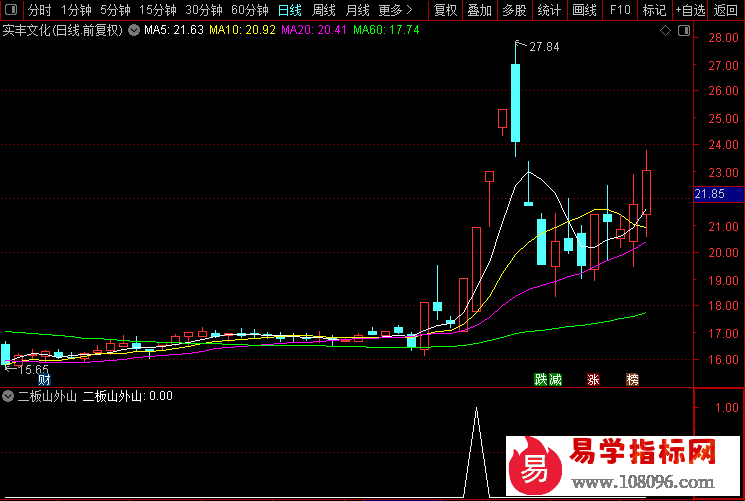Screen dimensions: 745x501
Task: Switch to 周线 weekly chart
Action: pyautogui.click(x=324, y=10)
